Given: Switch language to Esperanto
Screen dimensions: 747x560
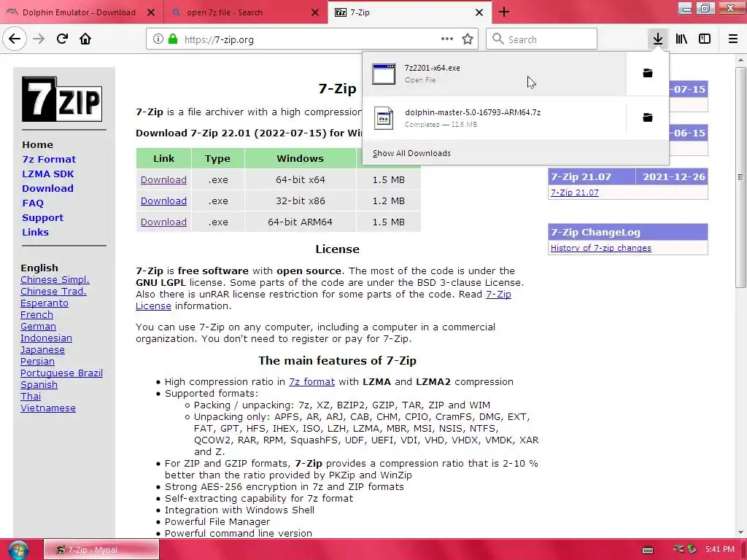Looking at the screenshot, I should pyautogui.click(x=44, y=303).
